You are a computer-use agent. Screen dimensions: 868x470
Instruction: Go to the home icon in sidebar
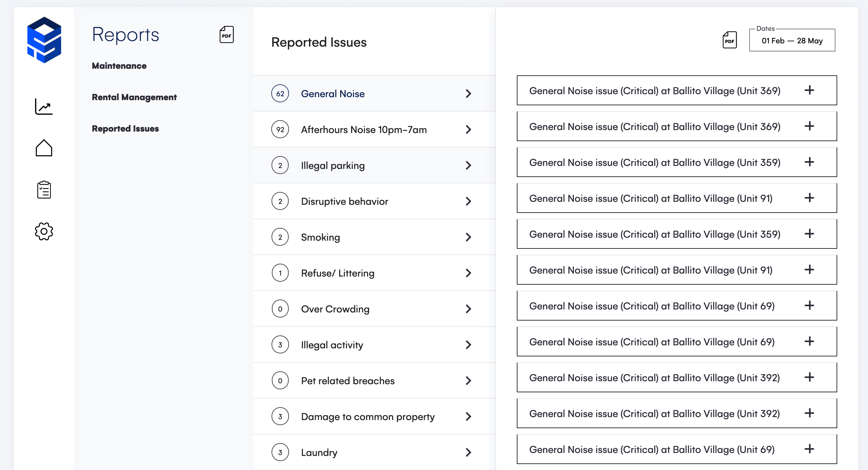44,148
